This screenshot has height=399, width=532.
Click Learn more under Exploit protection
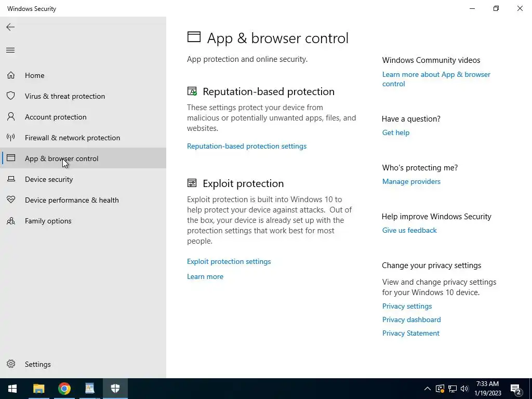(x=205, y=276)
